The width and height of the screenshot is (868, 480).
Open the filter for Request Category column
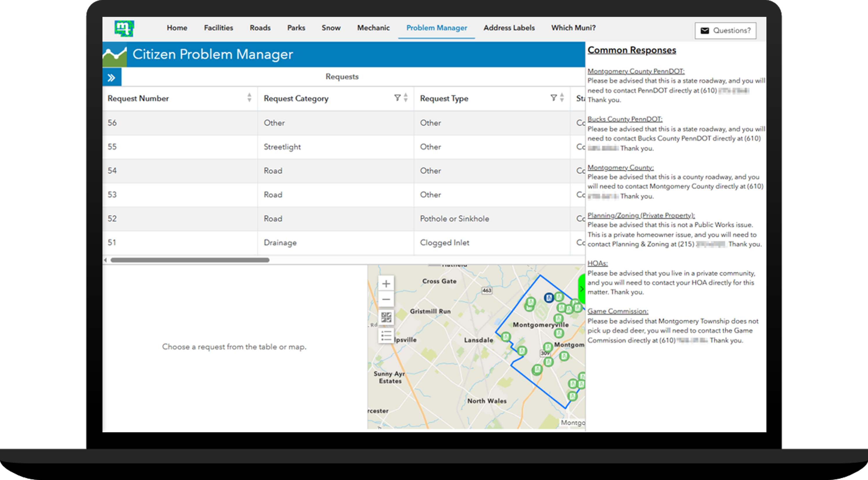[x=398, y=98]
